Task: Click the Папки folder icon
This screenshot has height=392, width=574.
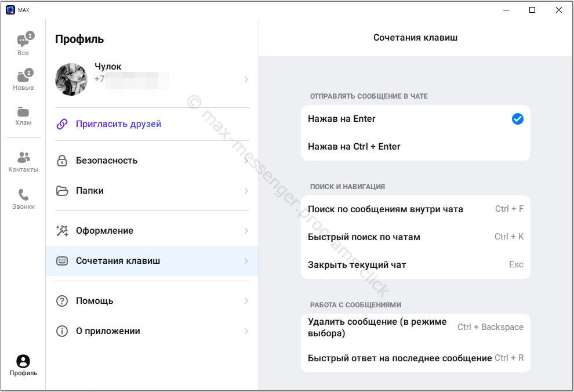Action: point(63,191)
